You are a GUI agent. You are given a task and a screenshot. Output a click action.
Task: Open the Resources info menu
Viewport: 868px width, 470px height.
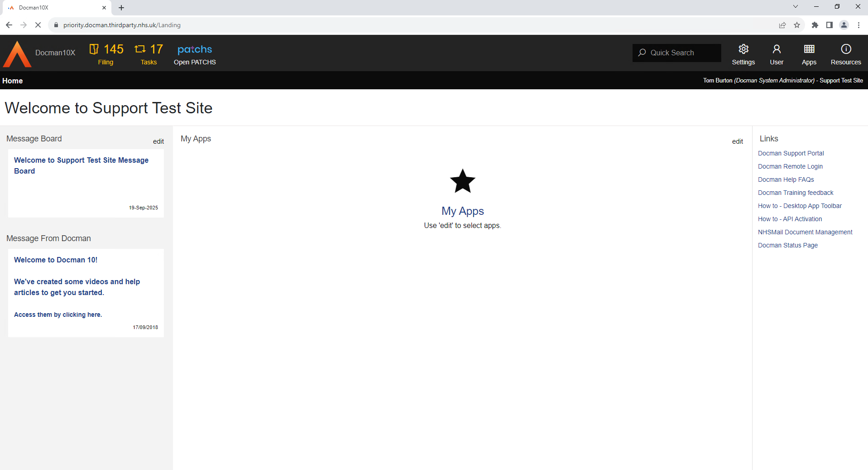click(845, 54)
